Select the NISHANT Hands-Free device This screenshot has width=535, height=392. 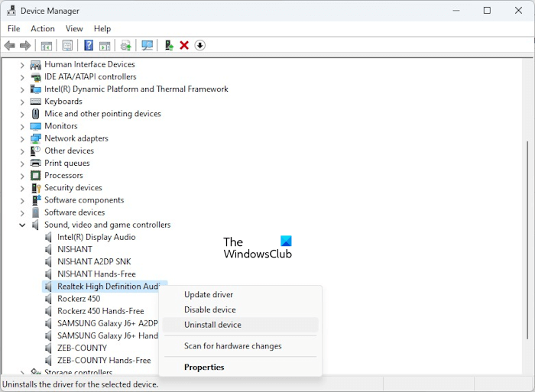96,274
